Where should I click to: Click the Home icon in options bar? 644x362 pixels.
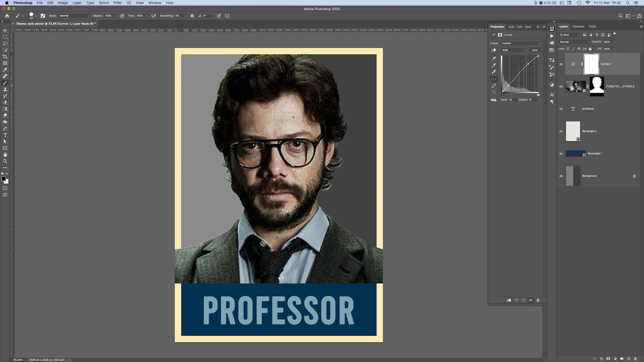click(7, 16)
